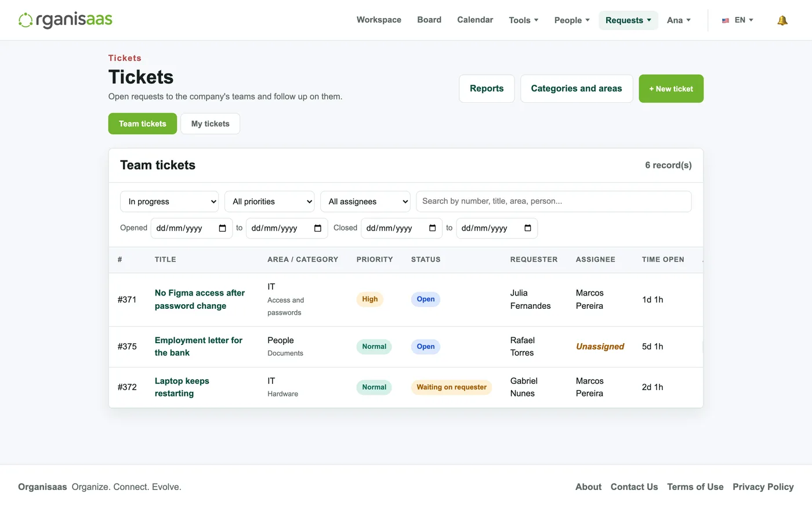Open Terms of Use footer link
The width and height of the screenshot is (812, 508).
pos(695,487)
